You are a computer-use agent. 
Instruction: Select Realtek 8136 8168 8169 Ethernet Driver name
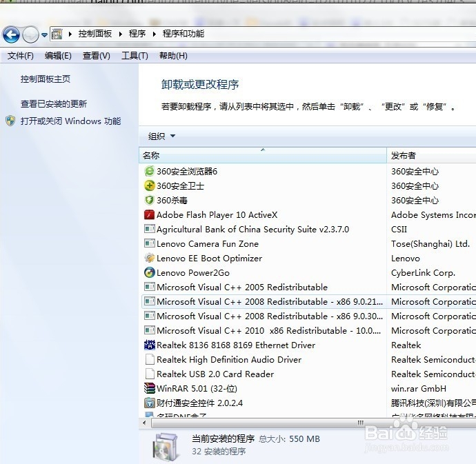[x=236, y=345]
